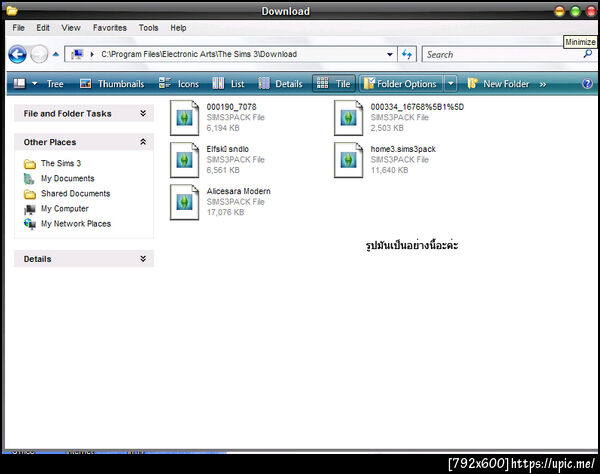This screenshot has height=474, width=600.
Task: Switch to Icons view
Action: 179,84
